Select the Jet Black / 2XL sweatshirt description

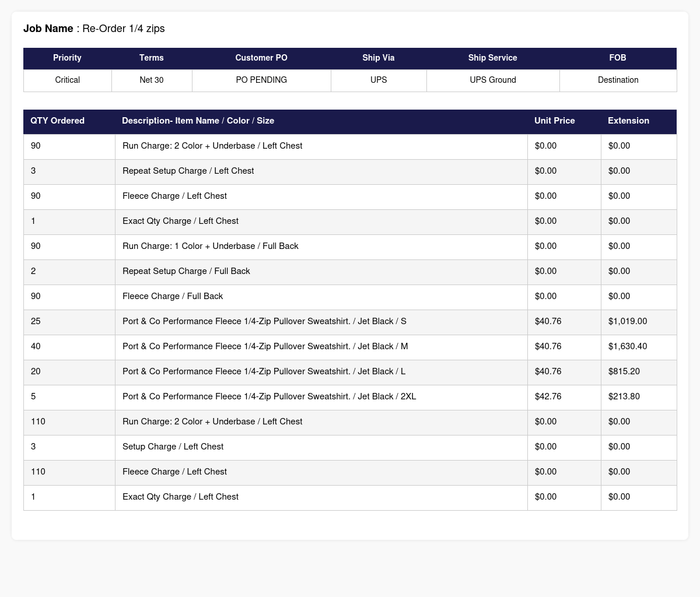[269, 396]
